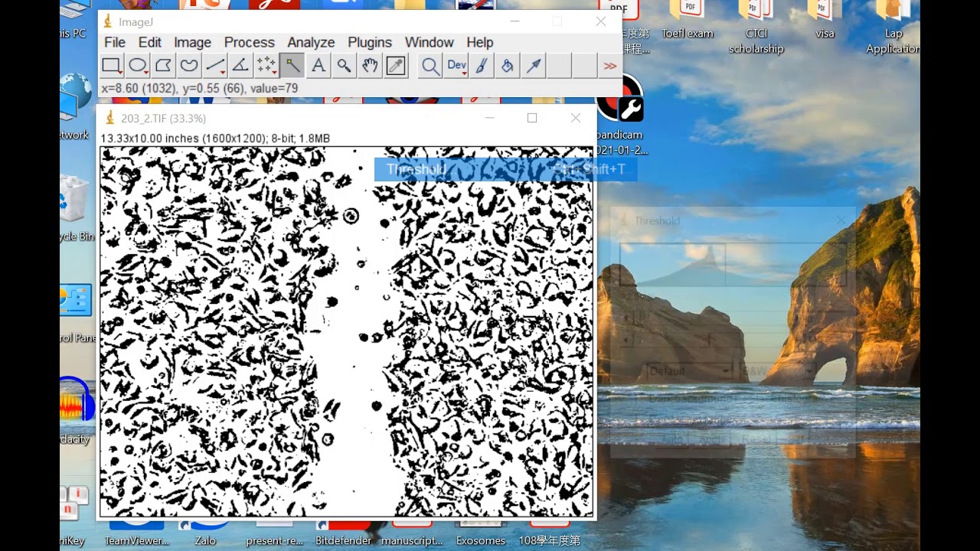Screen dimensions: 980x551
Task: Select the Oval selection tool
Action: pos(138,66)
